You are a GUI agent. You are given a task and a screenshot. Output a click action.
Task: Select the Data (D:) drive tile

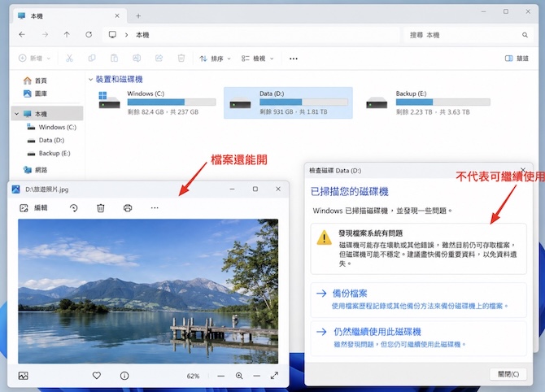(288, 102)
